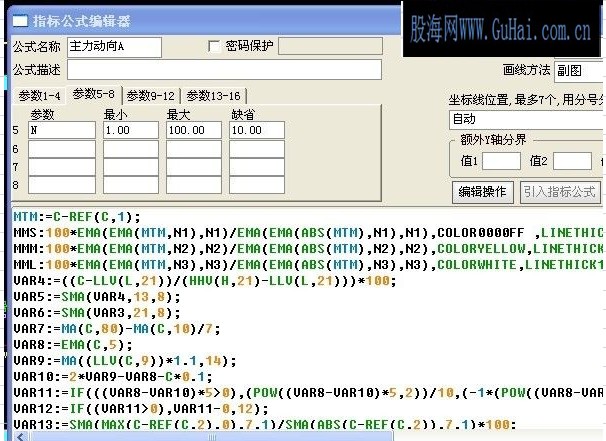Click the 值2 extra Y-axis field
This screenshot has width=606, height=441.
coord(572,161)
